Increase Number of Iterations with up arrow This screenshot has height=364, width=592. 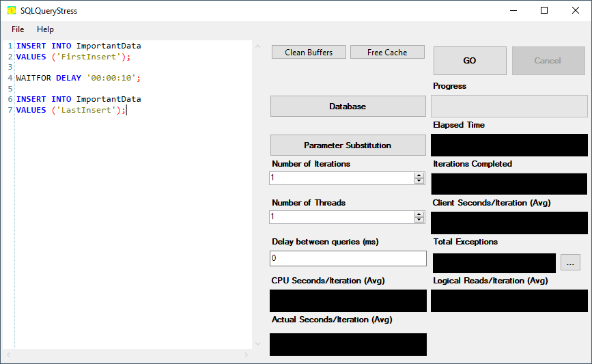pos(419,175)
